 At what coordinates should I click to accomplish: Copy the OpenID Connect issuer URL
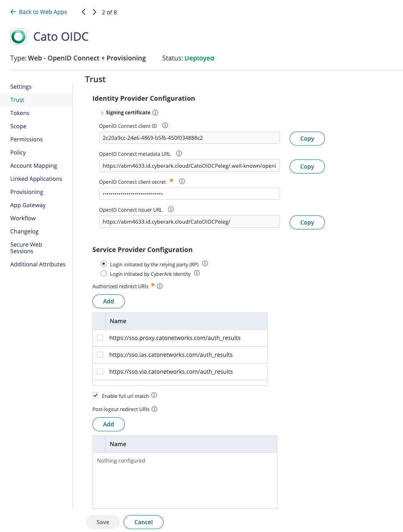coord(307,222)
